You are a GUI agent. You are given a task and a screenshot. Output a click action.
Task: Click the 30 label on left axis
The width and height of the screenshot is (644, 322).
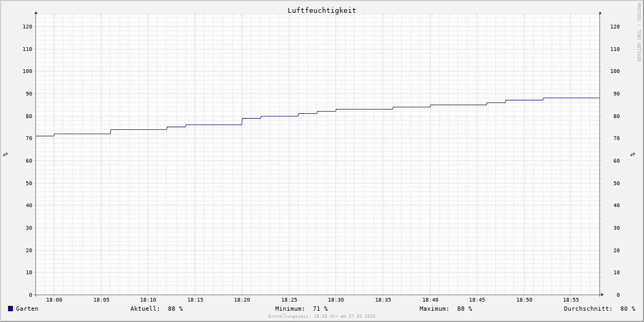coord(29,228)
